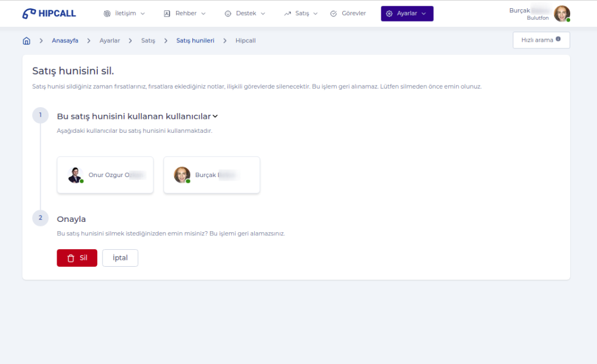Select Burçak's user card
The image size is (597, 364).
click(x=212, y=175)
